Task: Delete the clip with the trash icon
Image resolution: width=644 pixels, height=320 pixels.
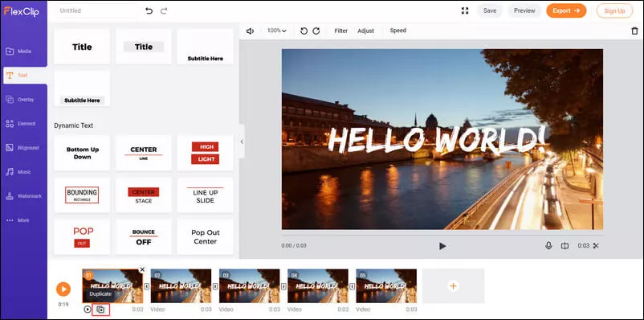Action: pyautogui.click(x=635, y=31)
